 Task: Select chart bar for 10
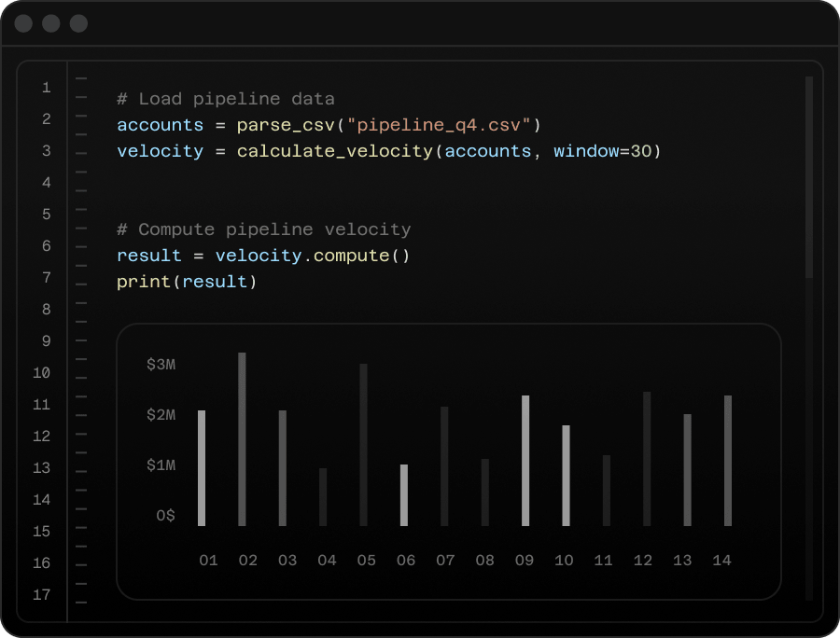566,476
